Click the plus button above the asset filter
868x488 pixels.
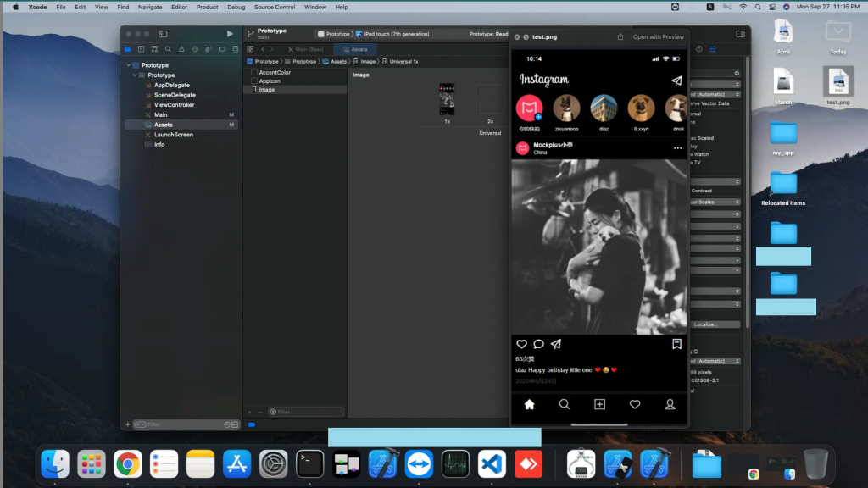(x=250, y=413)
